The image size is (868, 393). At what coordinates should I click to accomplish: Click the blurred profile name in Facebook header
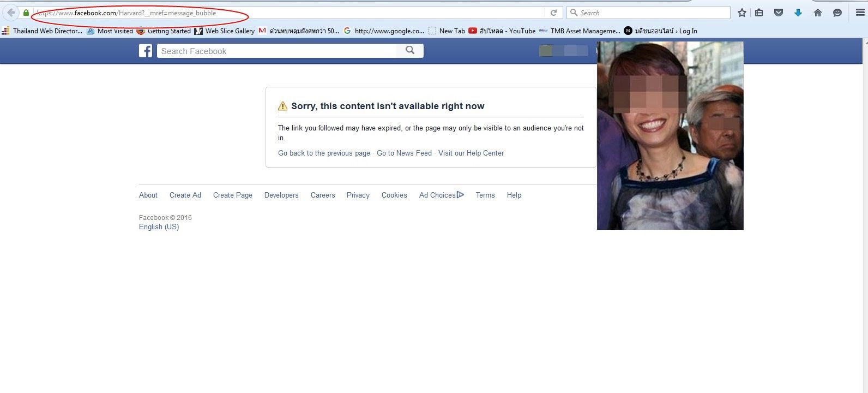point(563,51)
